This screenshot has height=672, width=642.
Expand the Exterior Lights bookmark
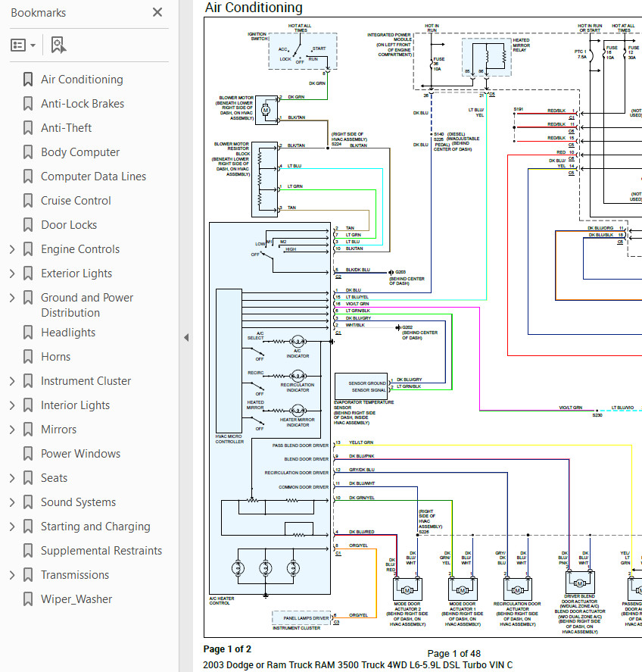pos(12,273)
